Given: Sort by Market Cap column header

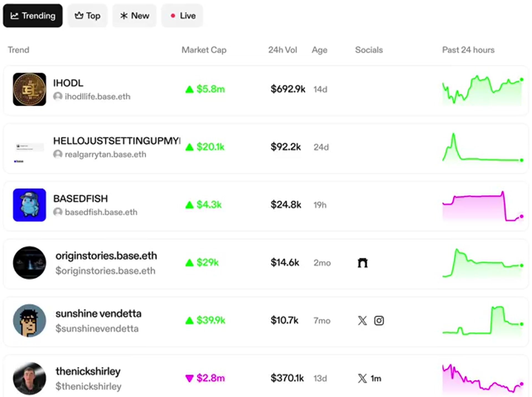Looking at the screenshot, I should pyautogui.click(x=204, y=50).
